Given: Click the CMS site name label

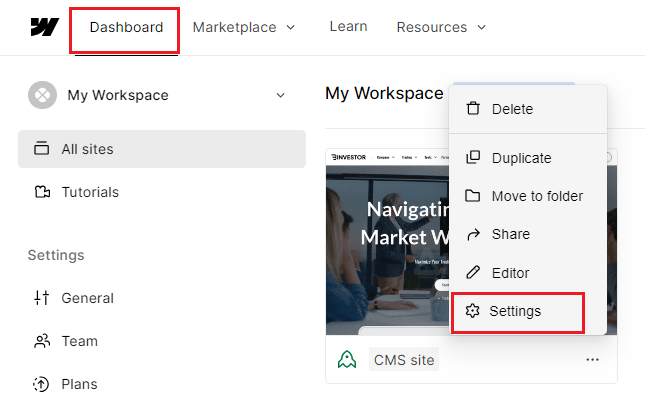Looking at the screenshot, I should pyautogui.click(x=404, y=360).
